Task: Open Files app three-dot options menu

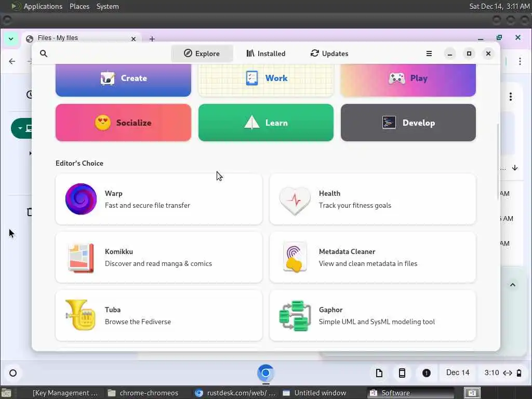Action: click(510, 97)
